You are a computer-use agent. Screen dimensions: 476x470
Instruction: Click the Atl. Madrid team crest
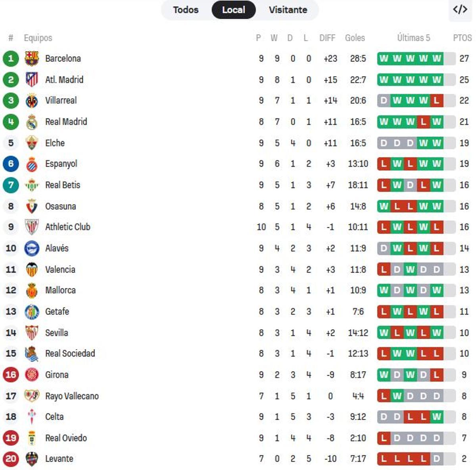pos(32,79)
